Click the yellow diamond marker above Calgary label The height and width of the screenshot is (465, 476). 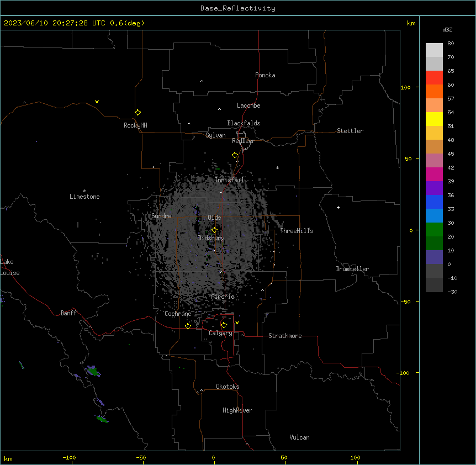coord(224,325)
